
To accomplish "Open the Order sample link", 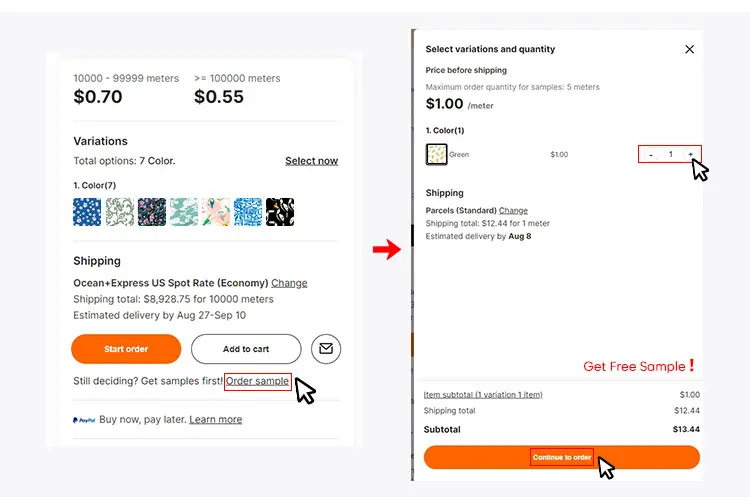I will point(258,381).
